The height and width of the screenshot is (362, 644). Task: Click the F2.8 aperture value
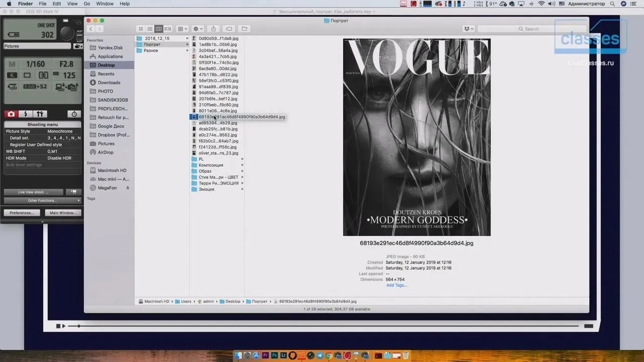coord(67,64)
